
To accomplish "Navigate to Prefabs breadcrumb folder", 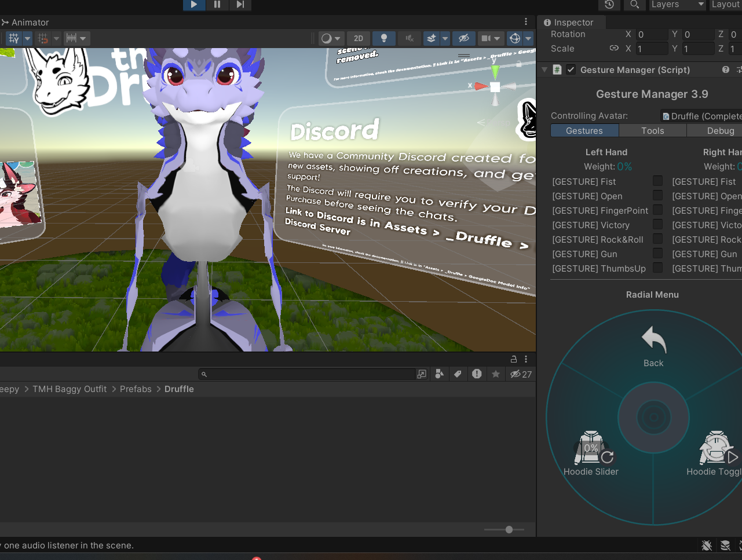I will click(x=136, y=389).
